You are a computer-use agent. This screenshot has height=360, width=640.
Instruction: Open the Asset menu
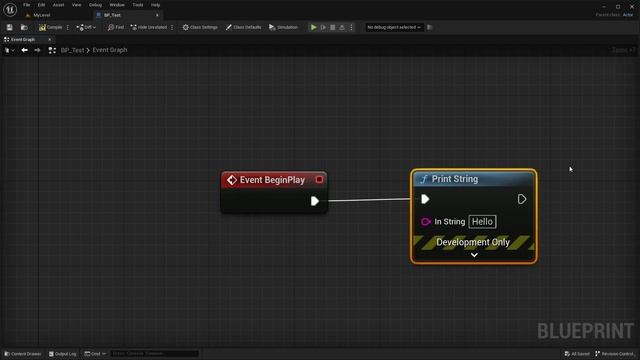[58, 5]
